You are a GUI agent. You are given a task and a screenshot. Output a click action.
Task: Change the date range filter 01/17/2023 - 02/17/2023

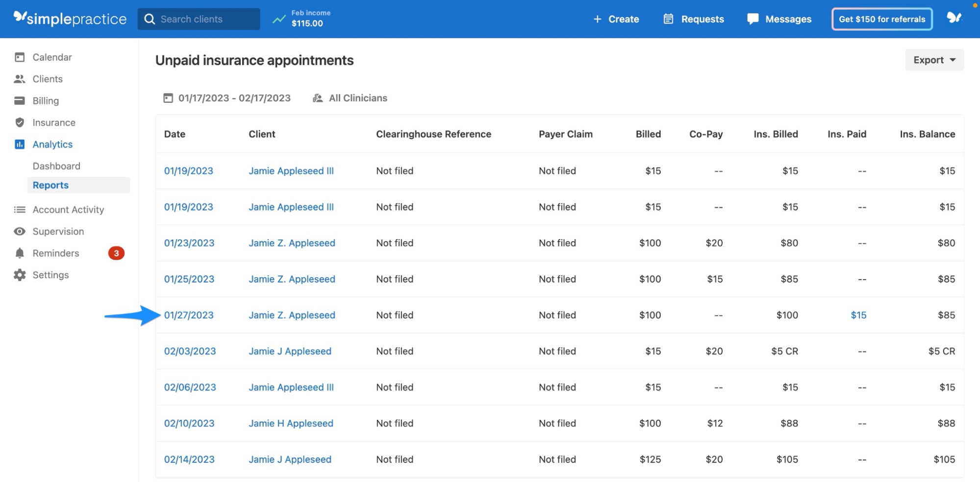(234, 97)
